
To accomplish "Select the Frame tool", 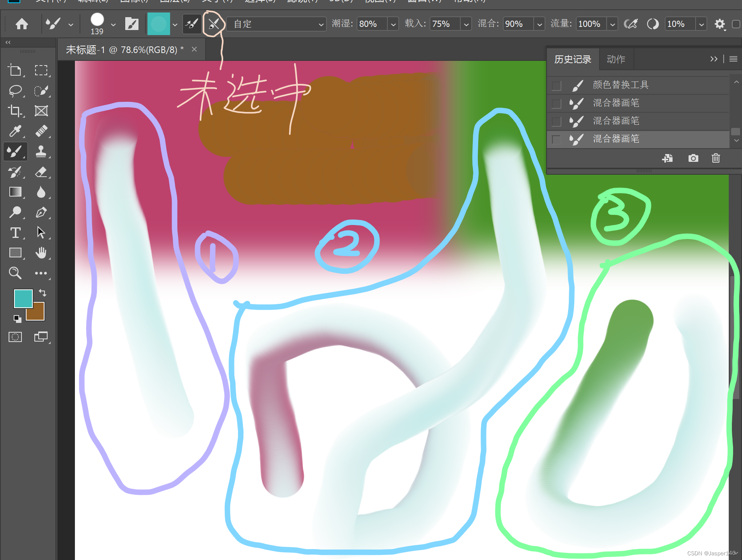I will point(41,111).
